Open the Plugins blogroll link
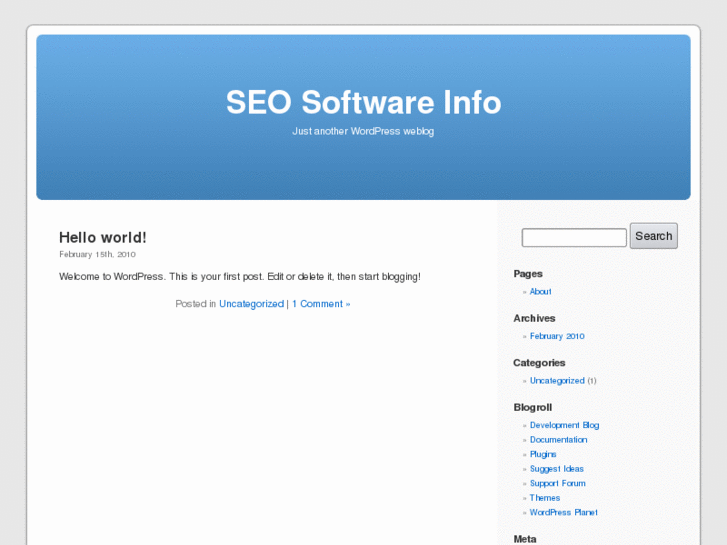The height and width of the screenshot is (545, 727). (x=543, y=454)
